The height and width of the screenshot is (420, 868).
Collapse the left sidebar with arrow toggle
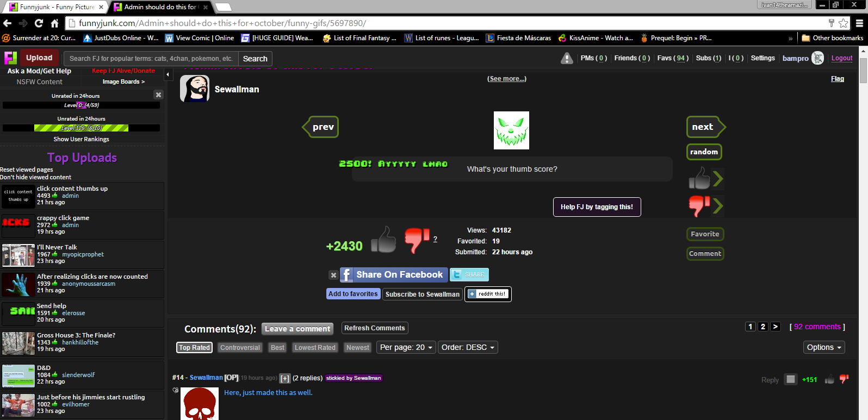point(168,74)
